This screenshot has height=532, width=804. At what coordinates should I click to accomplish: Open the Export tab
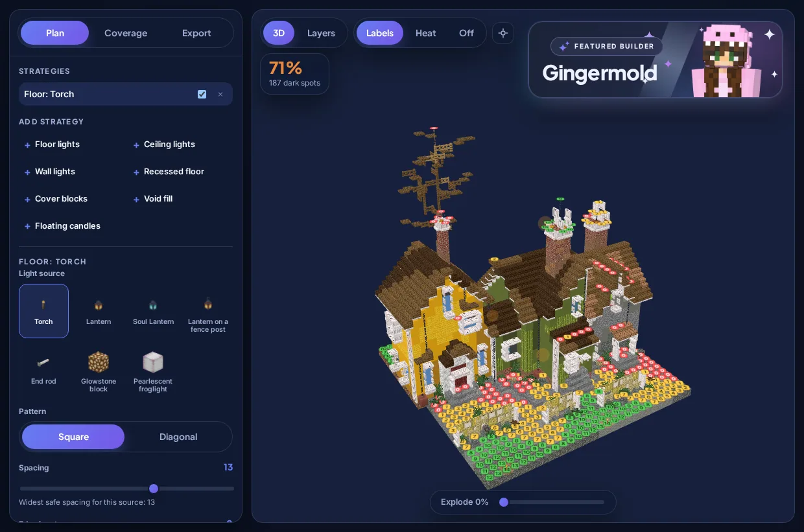[196, 33]
